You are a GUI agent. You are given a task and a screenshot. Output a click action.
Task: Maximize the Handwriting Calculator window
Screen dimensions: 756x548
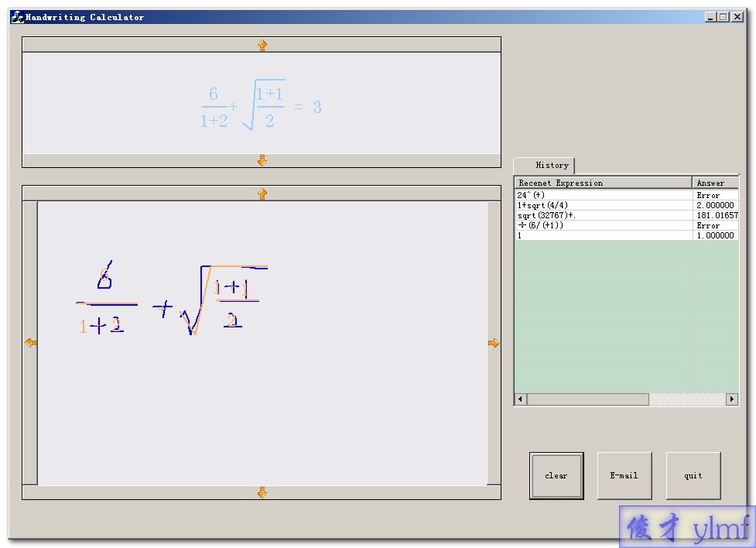coord(723,17)
